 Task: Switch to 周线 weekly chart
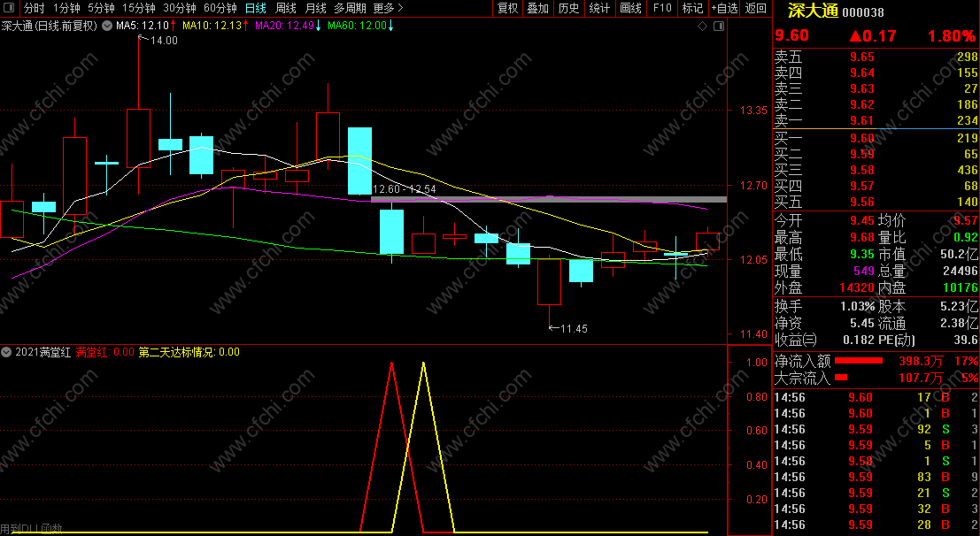click(286, 8)
